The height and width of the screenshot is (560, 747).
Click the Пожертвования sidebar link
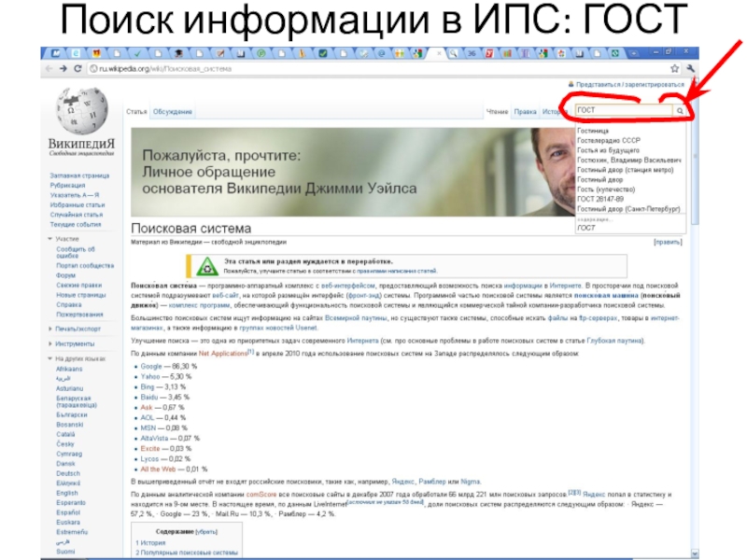point(79,315)
